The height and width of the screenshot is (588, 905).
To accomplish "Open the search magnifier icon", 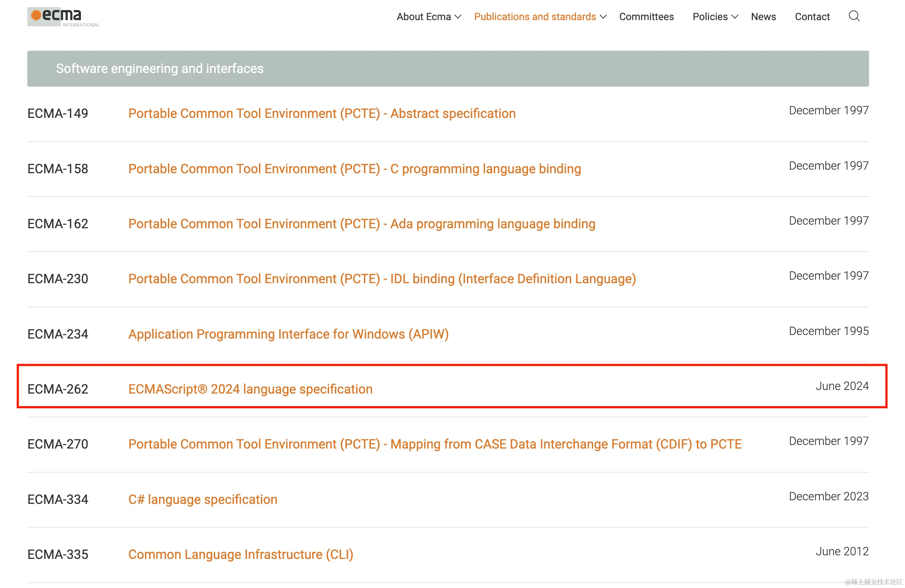I will 854,16.
